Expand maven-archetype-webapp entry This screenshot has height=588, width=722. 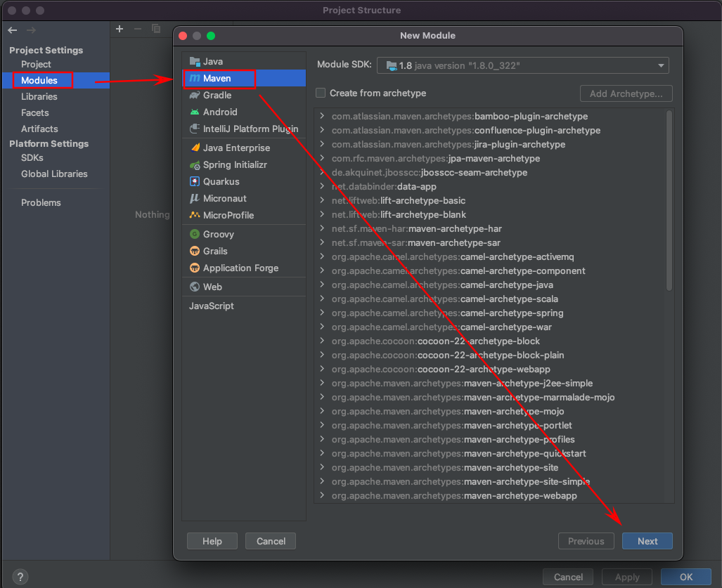tap(322, 495)
